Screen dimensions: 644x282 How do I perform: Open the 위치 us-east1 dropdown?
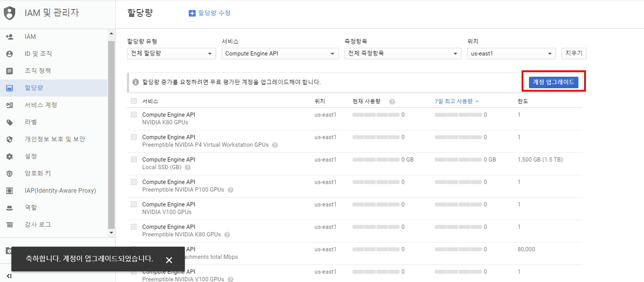[511, 53]
